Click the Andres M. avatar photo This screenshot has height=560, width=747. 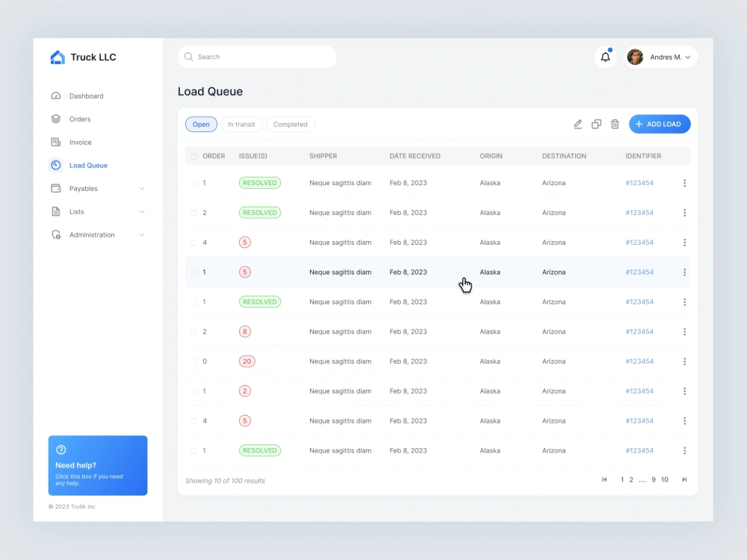(x=635, y=57)
